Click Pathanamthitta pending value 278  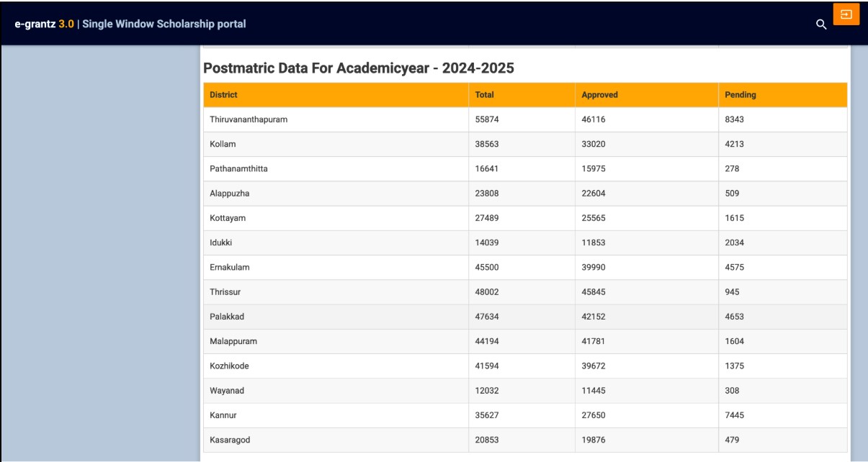(733, 168)
